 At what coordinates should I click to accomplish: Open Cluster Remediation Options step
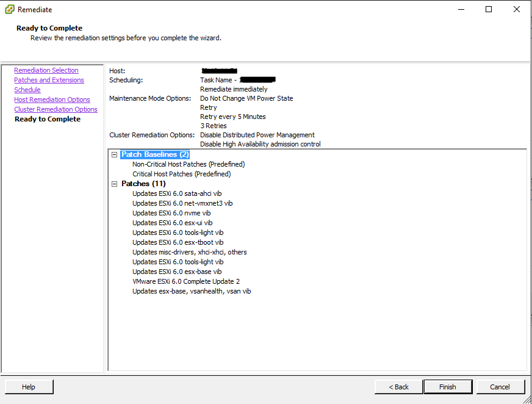click(x=56, y=109)
